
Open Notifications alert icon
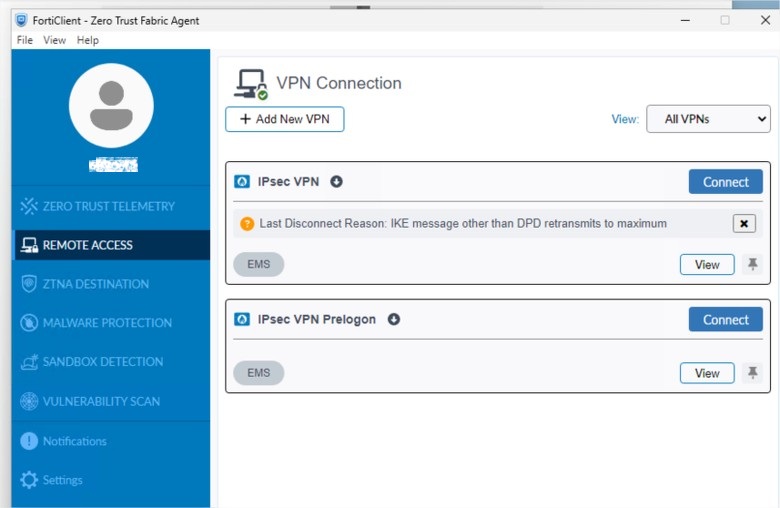29,441
